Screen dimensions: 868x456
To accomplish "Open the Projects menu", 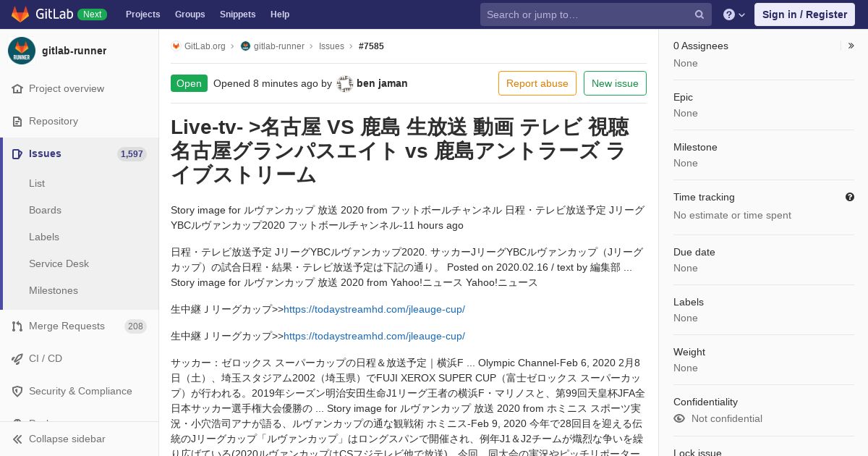I will pyautogui.click(x=142, y=14).
